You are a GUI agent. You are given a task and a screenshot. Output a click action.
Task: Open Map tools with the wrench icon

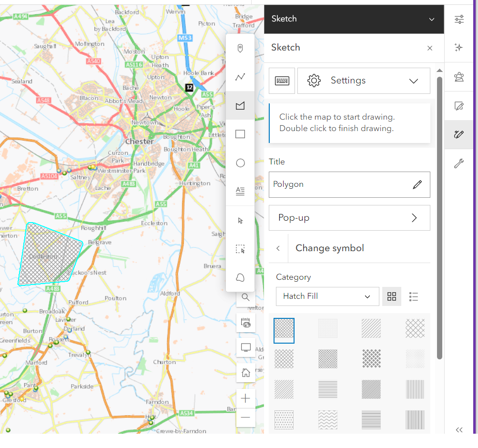click(458, 163)
